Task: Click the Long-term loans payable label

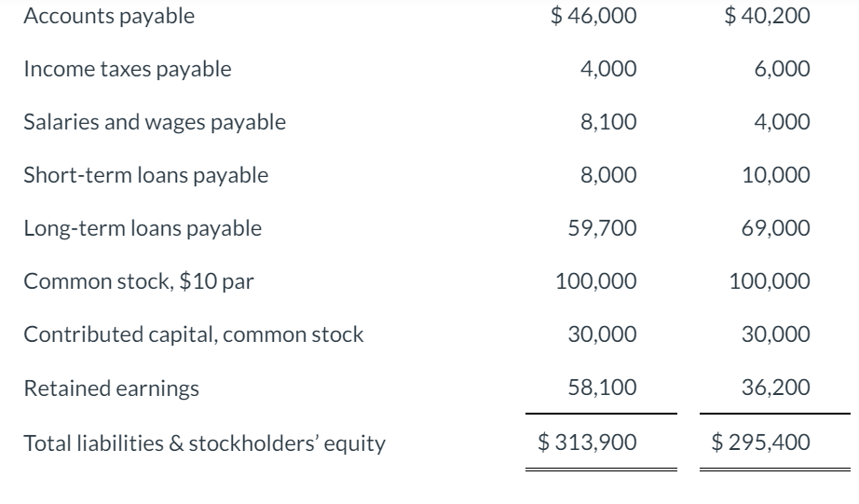Action: 143,228
